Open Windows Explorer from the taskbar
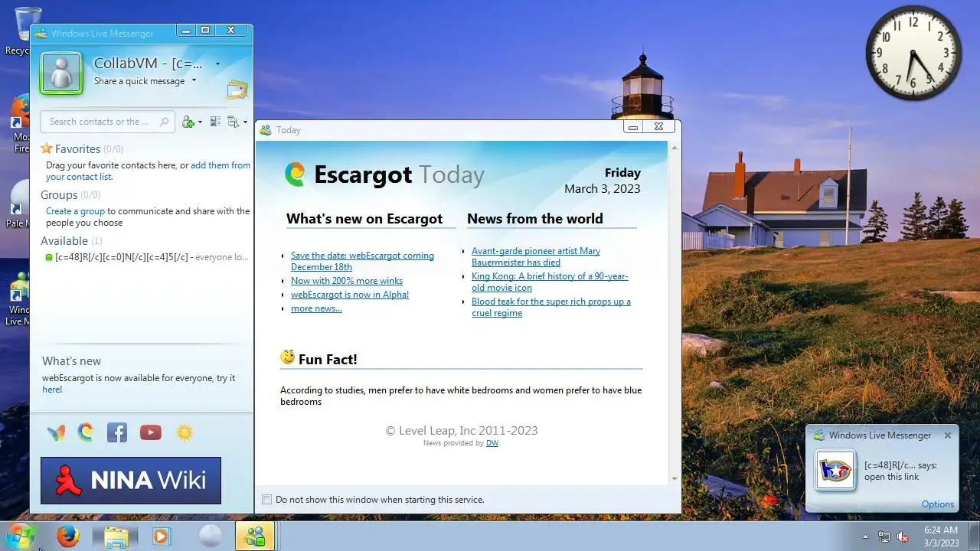 point(116,536)
